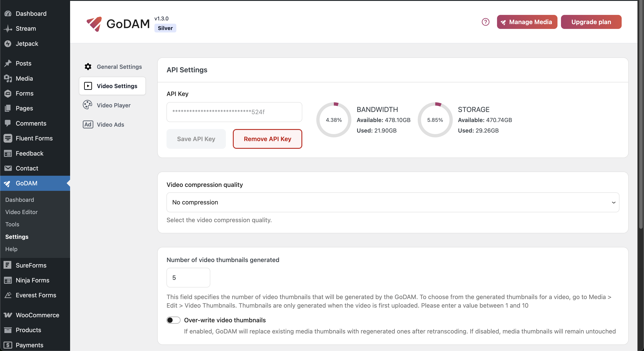Click the bandwidth 4.38% usage ring
Viewport: 644px width, 351px height.
point(334,120)
